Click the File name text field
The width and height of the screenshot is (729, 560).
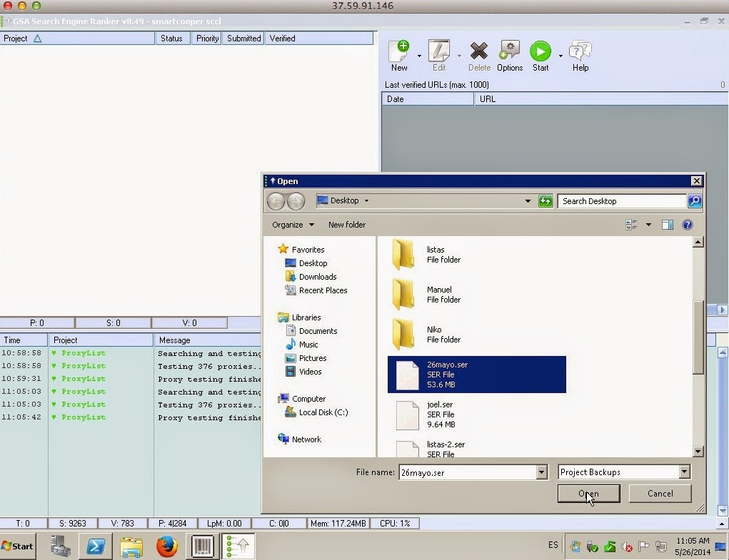[x=467, y=472]
